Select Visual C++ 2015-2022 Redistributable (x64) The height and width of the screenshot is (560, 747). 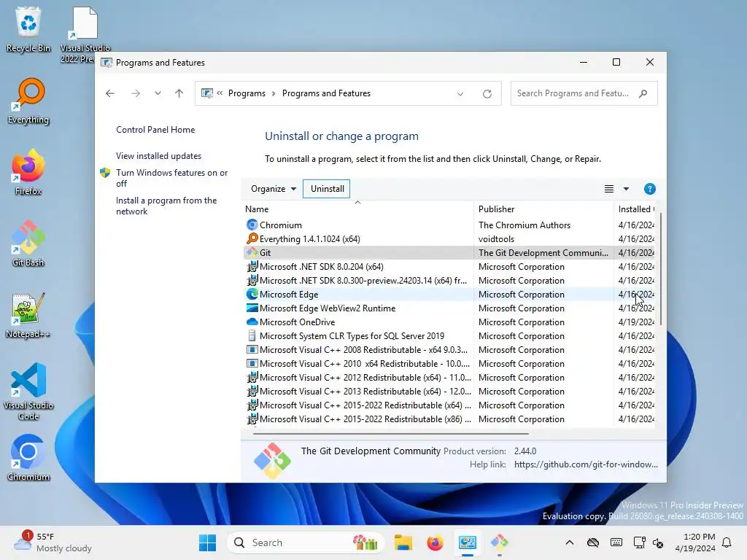point(449,404)
